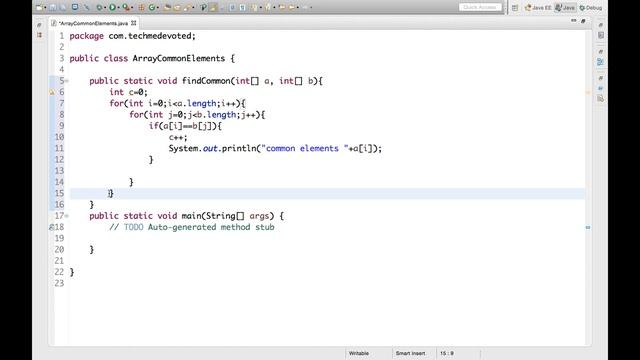640x360 pixels.
Task: Open the Run configurations dropdown arrow
Action: click(x=118, y=7)
